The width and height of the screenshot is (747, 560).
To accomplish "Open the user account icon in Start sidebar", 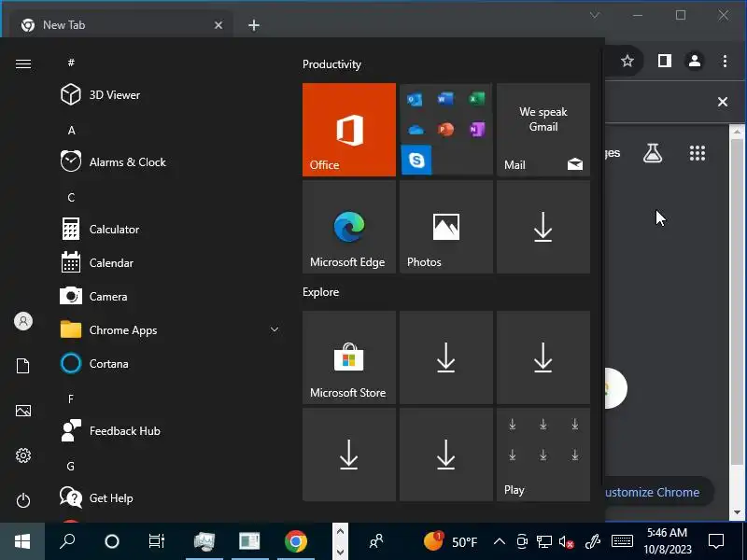I will click(x=22, y=321).
